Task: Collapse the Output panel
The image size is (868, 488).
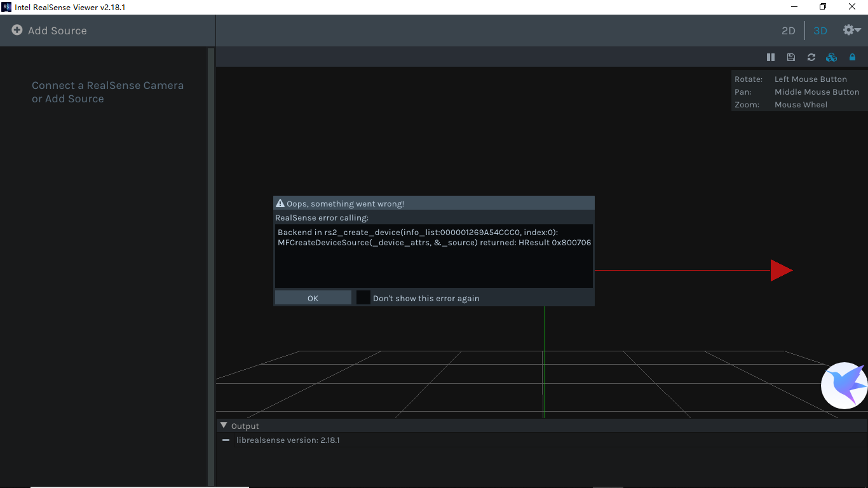Action: point(223,426)
